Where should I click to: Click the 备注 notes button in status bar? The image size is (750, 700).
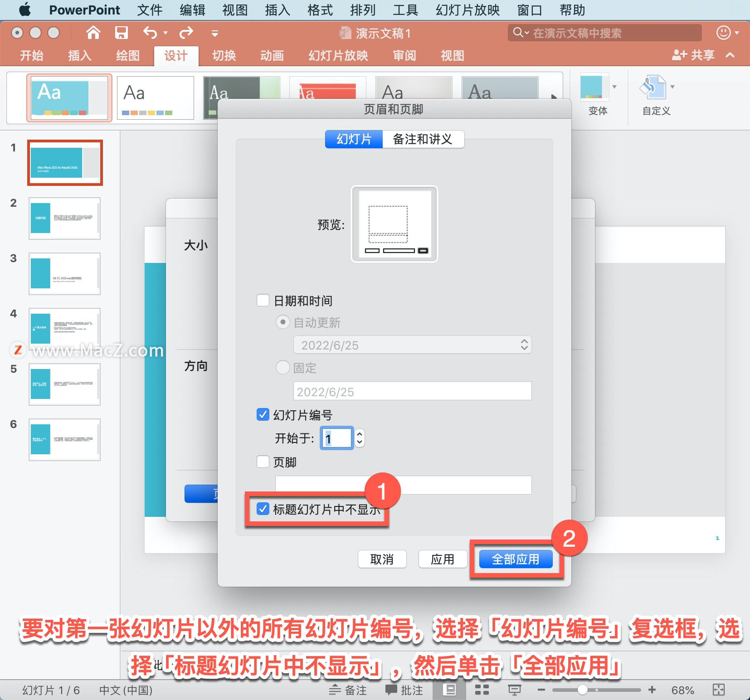point(348,690)
